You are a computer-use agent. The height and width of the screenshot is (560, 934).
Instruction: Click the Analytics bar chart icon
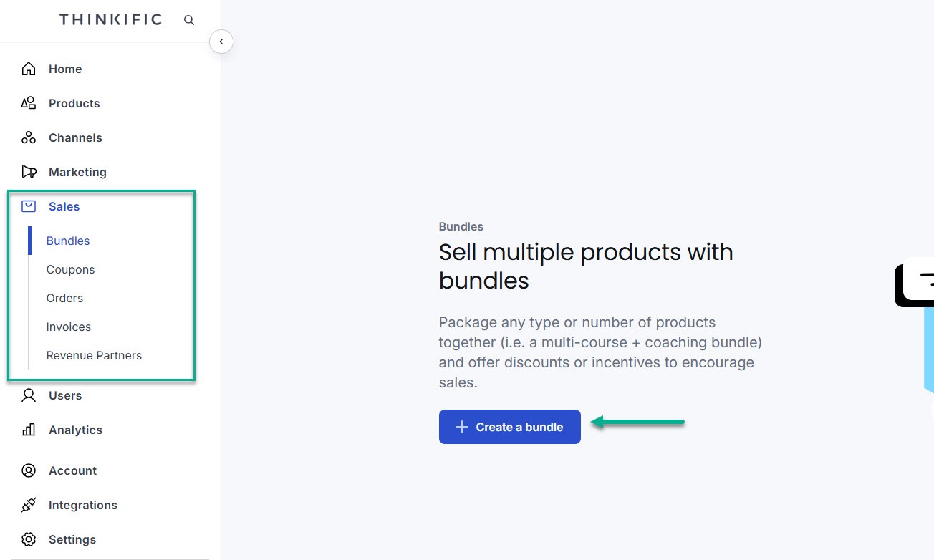29,430
